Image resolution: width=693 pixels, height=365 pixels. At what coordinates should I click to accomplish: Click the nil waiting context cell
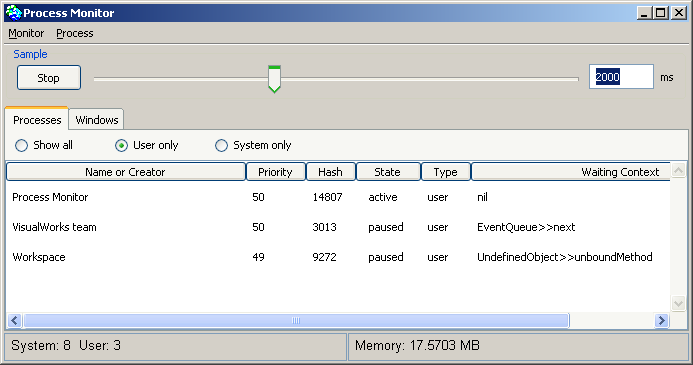click(482, 197)
